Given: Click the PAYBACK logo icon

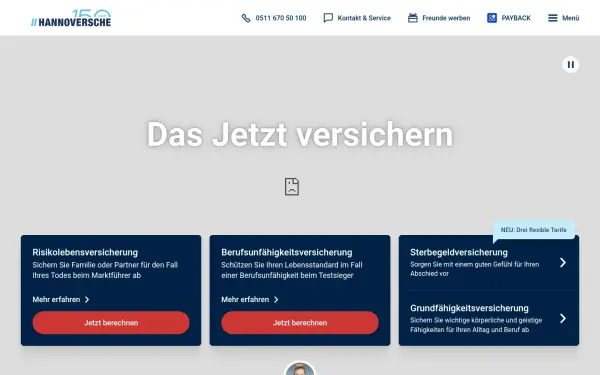Looking at the screenshot, I should (x=492, y=18).
